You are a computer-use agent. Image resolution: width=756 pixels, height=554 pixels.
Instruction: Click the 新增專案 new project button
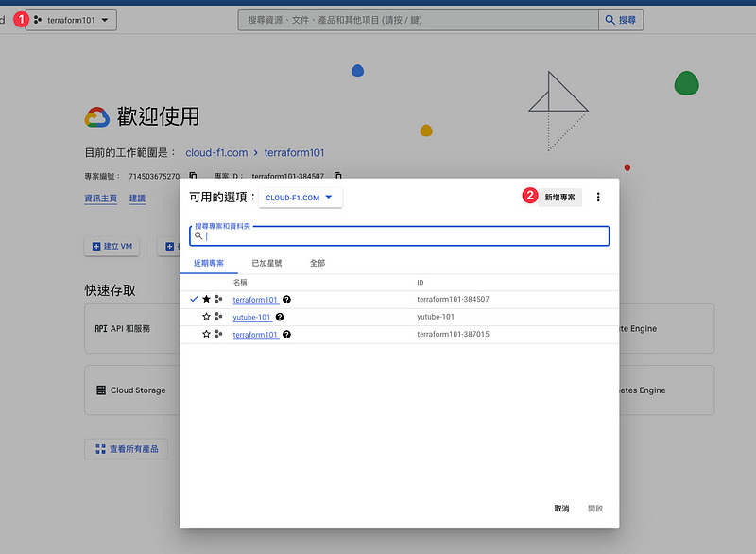point(559,198)
